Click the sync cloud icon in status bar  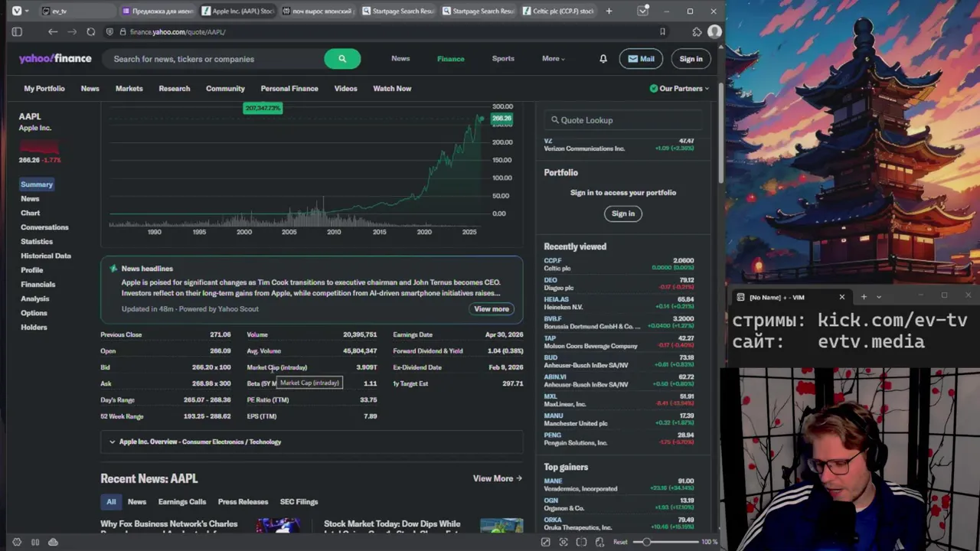tap(53, 542)
